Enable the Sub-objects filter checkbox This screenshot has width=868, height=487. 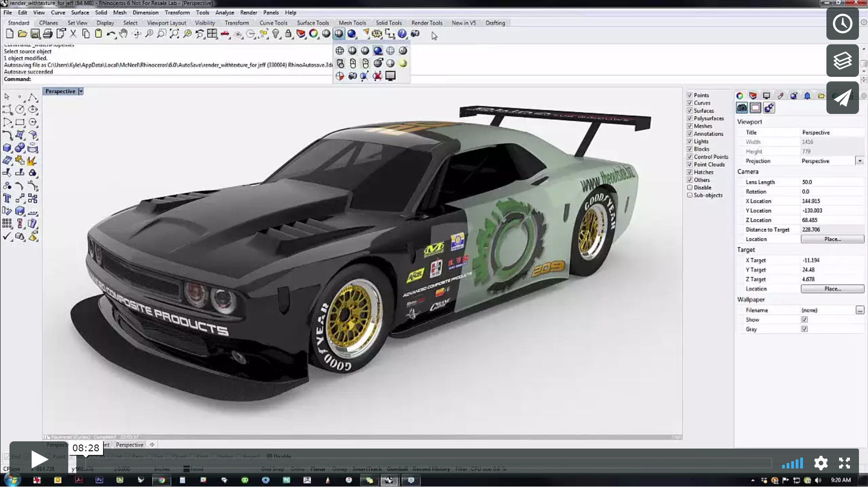tap(690, 195)
